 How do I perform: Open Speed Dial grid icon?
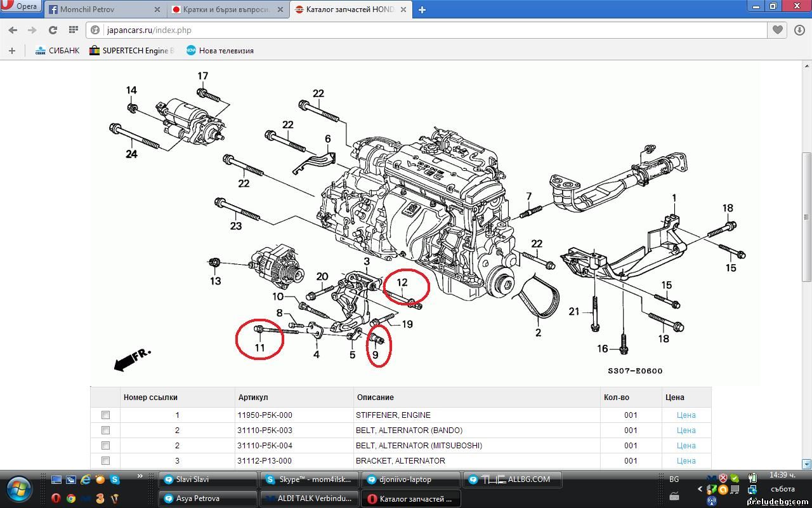pos(74,30)
